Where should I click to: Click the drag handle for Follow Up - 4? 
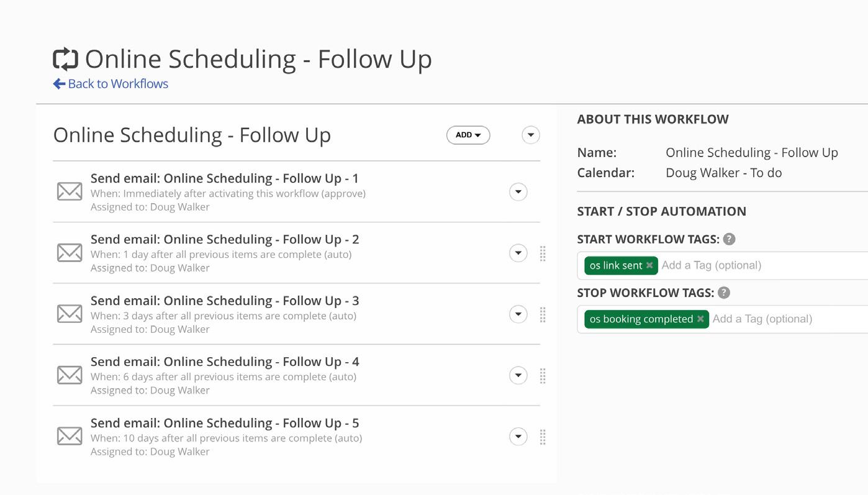tap(543, 376)
